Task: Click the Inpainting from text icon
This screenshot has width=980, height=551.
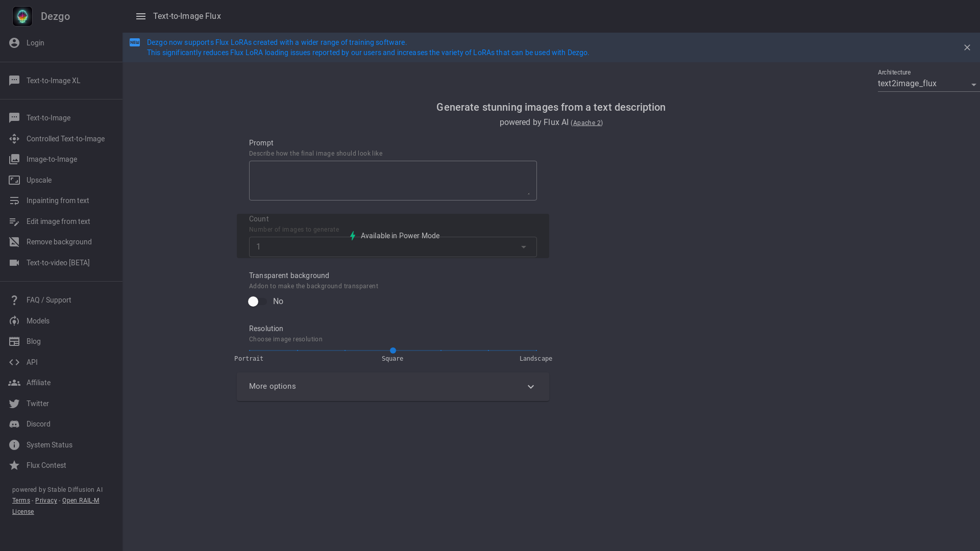Action: point(14,201)
